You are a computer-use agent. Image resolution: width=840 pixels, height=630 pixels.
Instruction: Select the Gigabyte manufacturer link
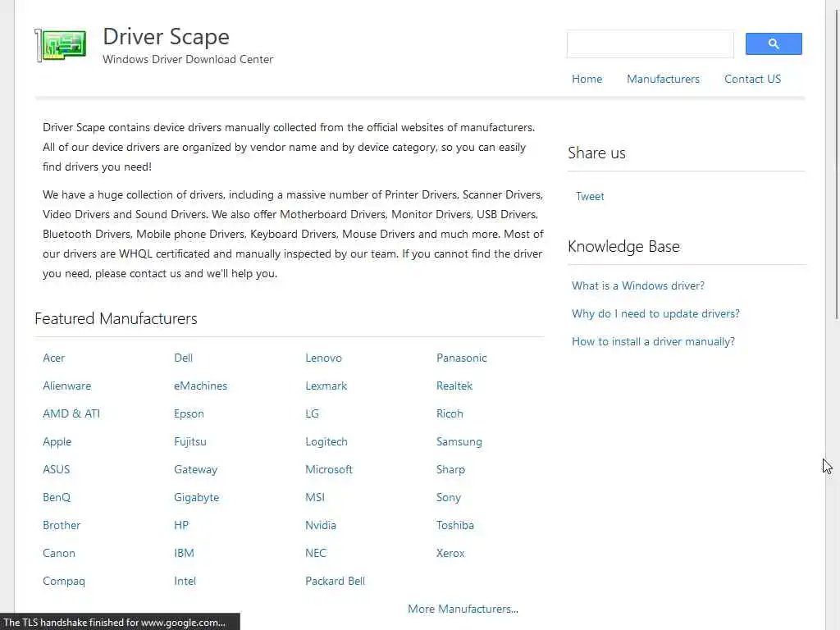[x=197, y=498]
